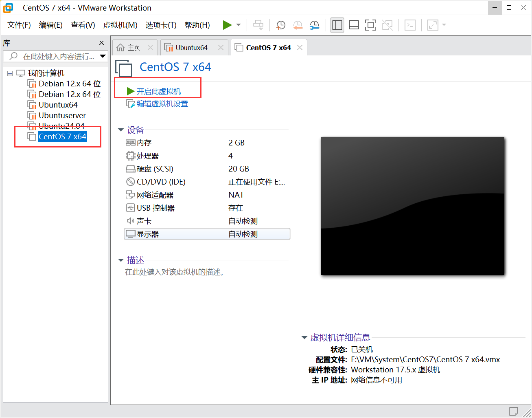This screenshot has width=532, height=418.
Task: Select the Ubuntu24.04 VM in the library
Action: 61,126
